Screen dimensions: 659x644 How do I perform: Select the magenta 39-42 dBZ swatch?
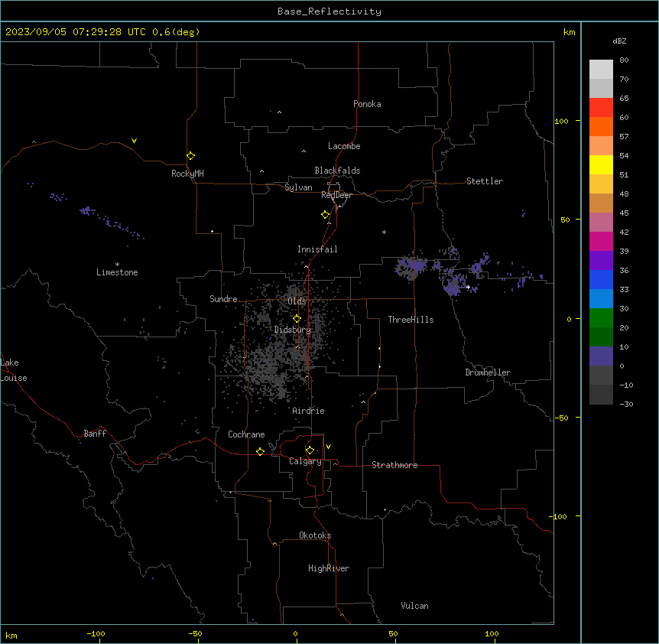601,241
